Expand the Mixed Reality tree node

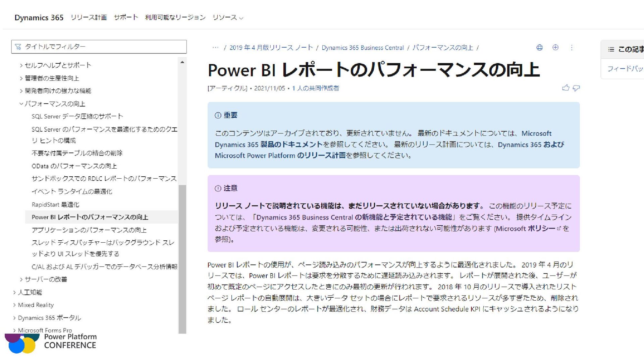point(14,305)
